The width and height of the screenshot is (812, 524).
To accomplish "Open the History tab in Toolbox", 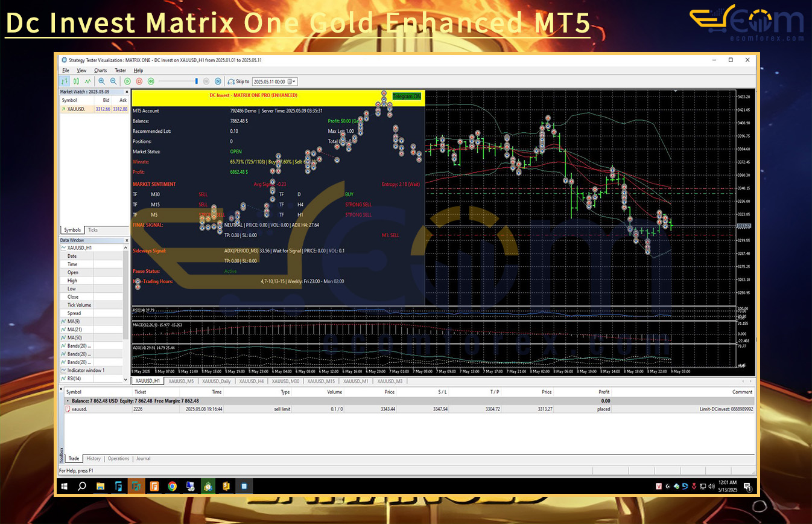I will [94, 459].
